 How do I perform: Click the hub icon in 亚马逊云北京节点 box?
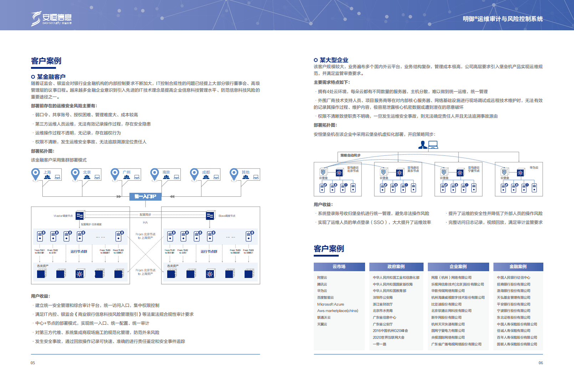pos(339,173)
